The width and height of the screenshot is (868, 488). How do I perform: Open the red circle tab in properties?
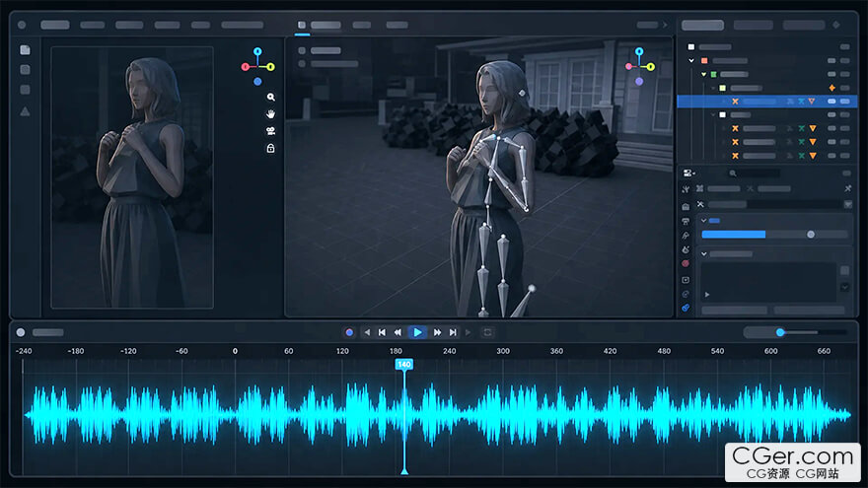(x=686, y=264)
